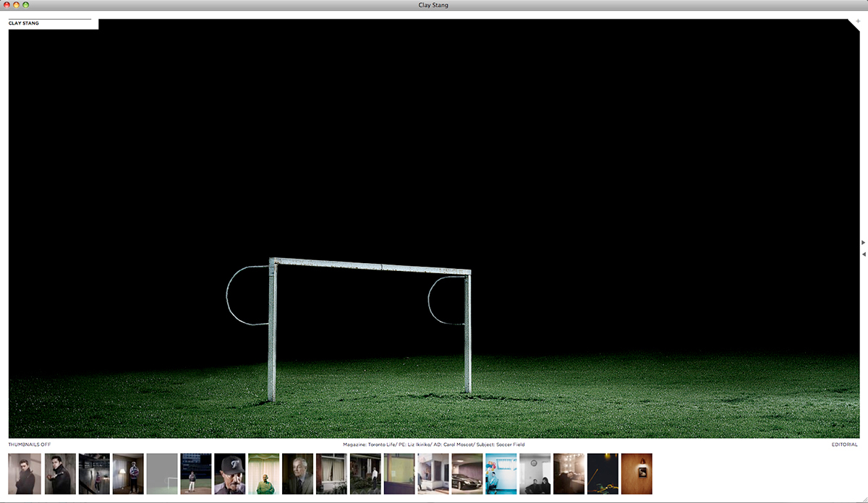Select second thumbnail of man leaning in black jacket

click(x=60, y=474)
